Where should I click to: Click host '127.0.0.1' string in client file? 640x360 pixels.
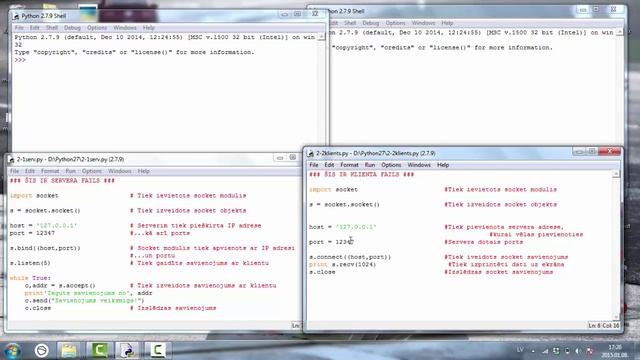356,227
